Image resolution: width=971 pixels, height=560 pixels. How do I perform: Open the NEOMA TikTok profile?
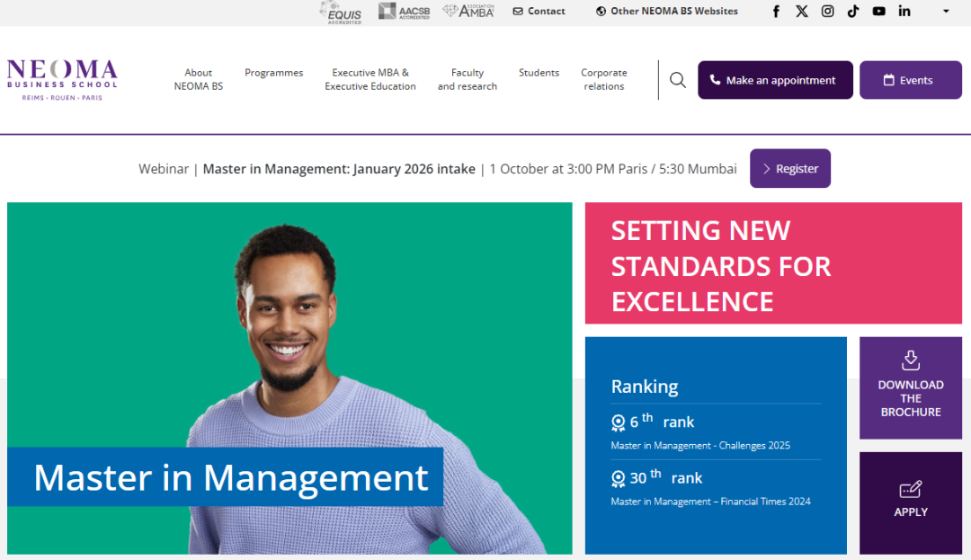[x=853, y=11]
